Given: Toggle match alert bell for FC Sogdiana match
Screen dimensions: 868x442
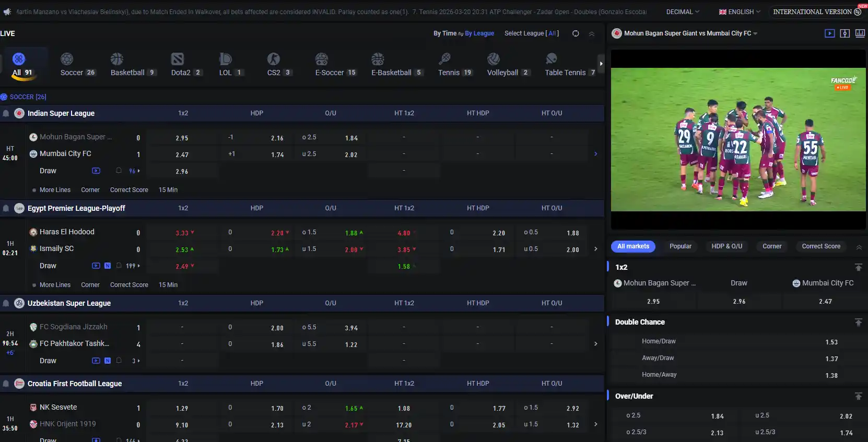Looking at the screenshot, I should point(119,361).
